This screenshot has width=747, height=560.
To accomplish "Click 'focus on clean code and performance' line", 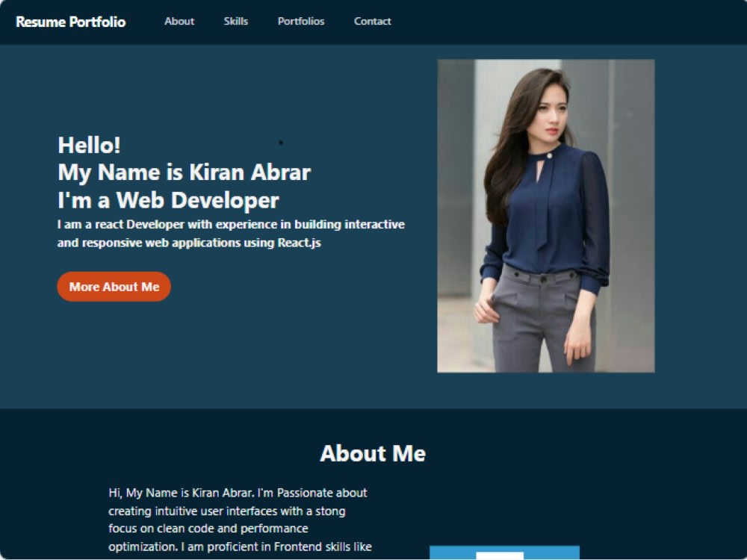I will [x=208, y=529].
